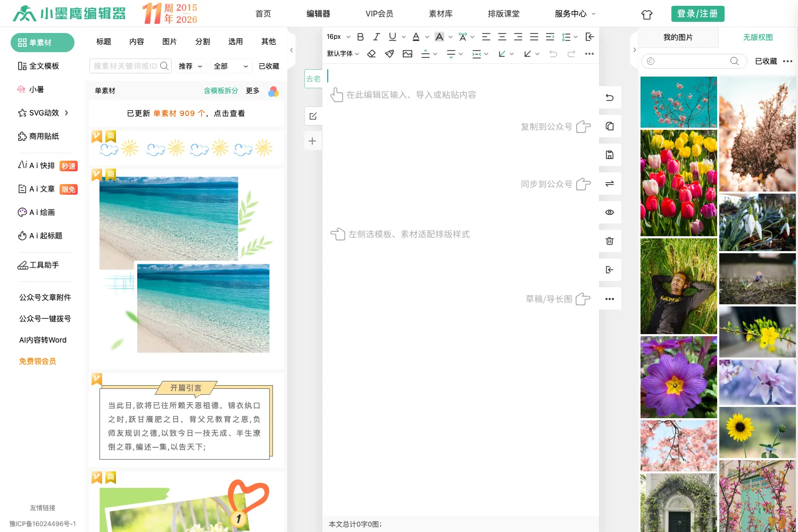Open the 推荐 sort dropdown
Screen dimensions: 798x532
[190, 66]
